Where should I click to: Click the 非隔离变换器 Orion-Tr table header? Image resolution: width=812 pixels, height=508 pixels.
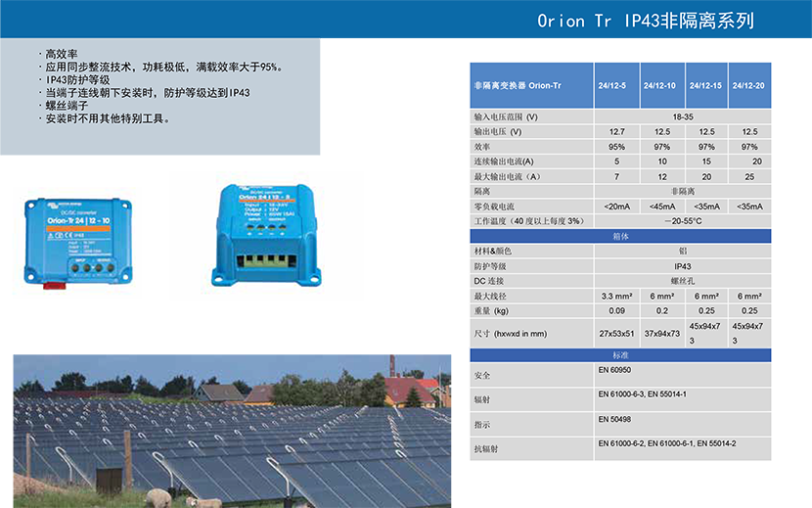point(531,86)
